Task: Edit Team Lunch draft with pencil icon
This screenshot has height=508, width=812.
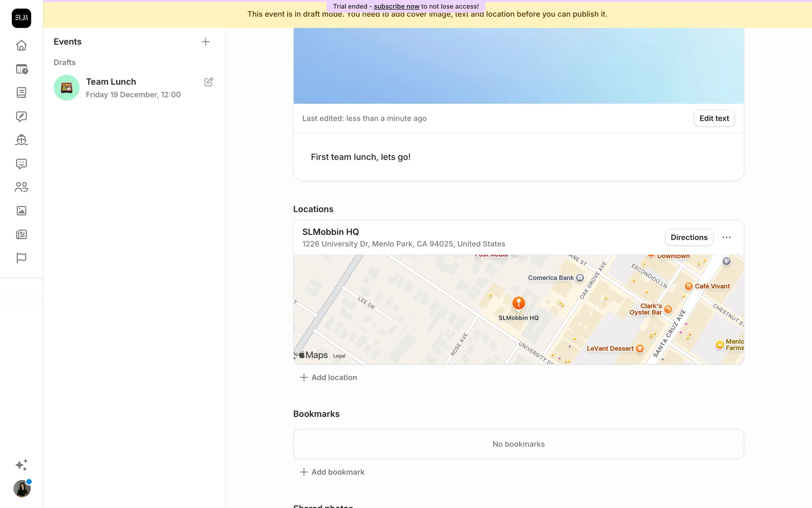Action: 208,82
